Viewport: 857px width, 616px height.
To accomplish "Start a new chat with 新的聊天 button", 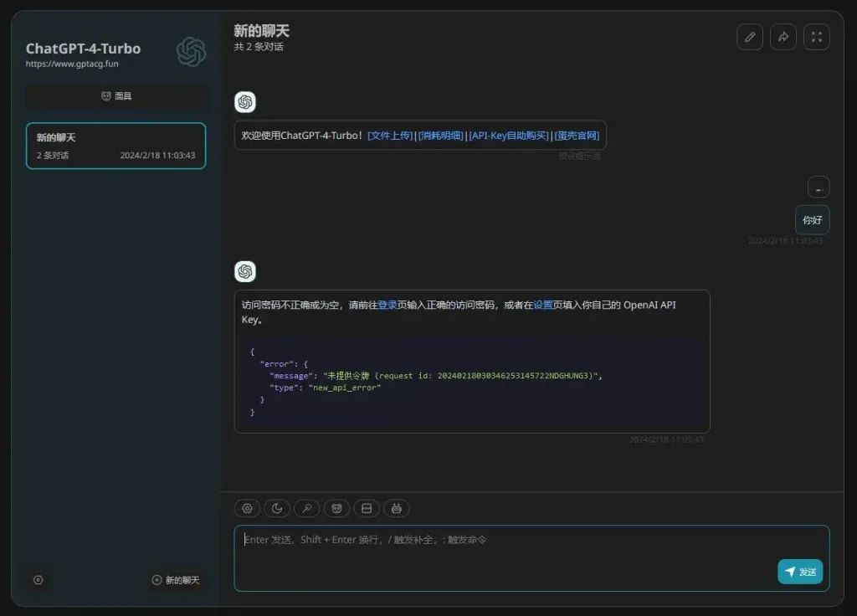I will coord(176,580).
